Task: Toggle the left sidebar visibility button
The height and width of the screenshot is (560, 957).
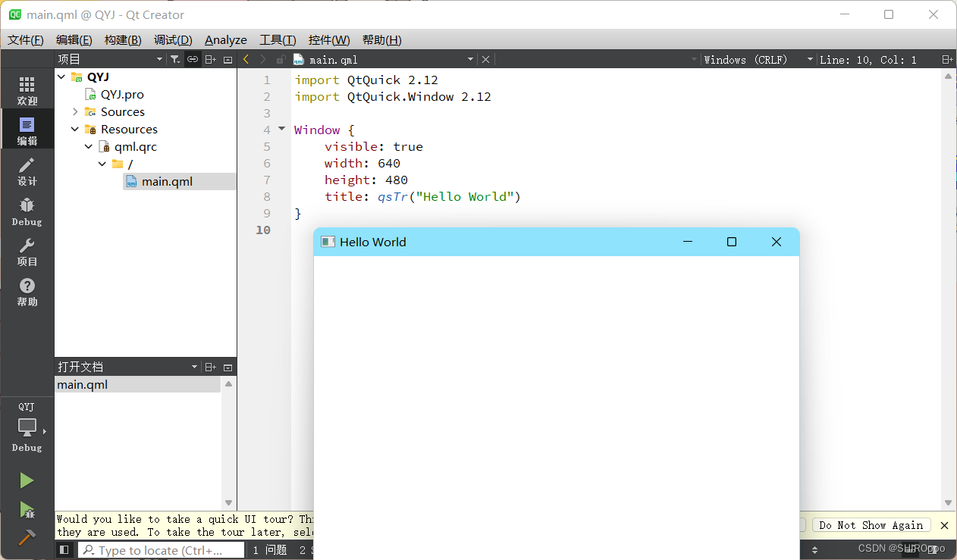Action: [x=64, y=550]
